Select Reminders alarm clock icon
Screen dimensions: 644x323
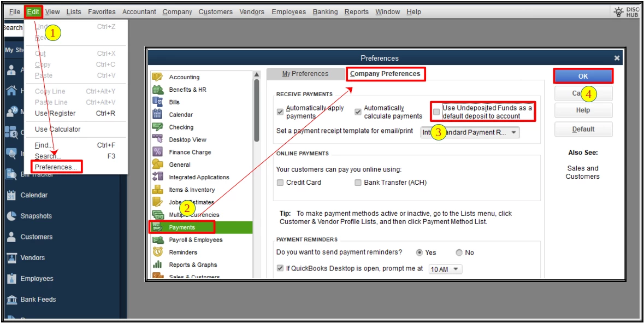point(158,252)
